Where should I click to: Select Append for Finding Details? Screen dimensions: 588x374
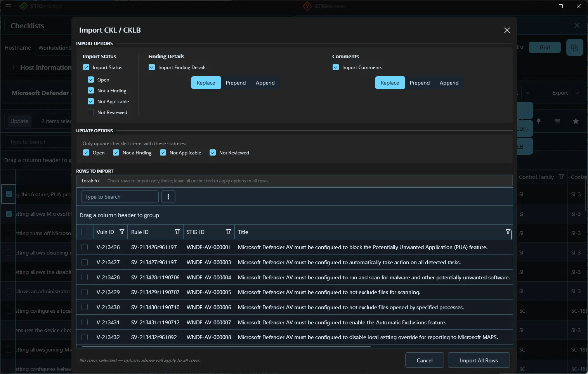coord(265,83)
